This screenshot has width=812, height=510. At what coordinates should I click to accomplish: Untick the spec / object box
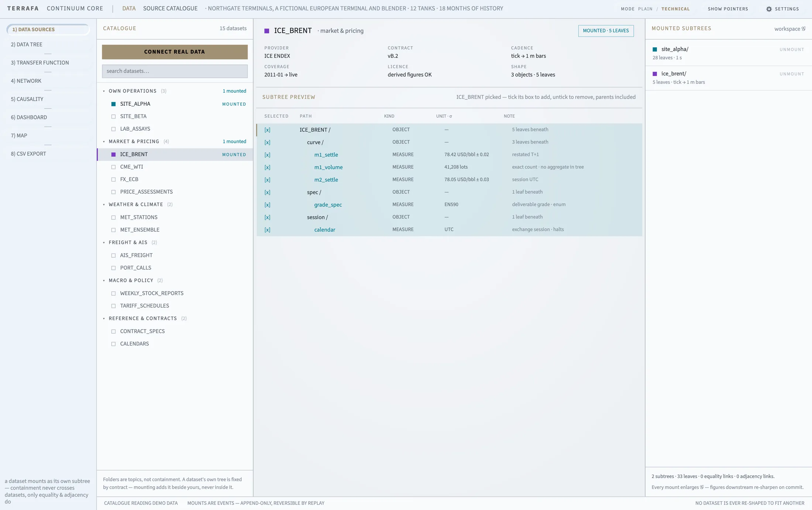click(267, 193)
